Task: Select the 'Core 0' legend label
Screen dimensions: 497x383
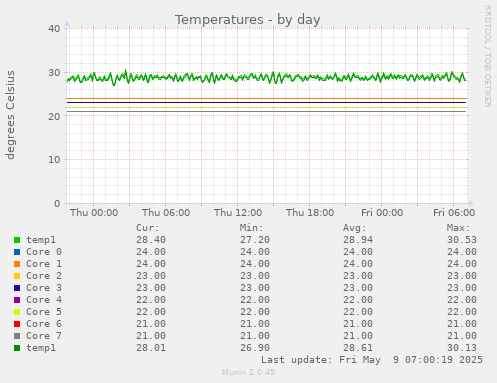Action: [x=44, y=252]
